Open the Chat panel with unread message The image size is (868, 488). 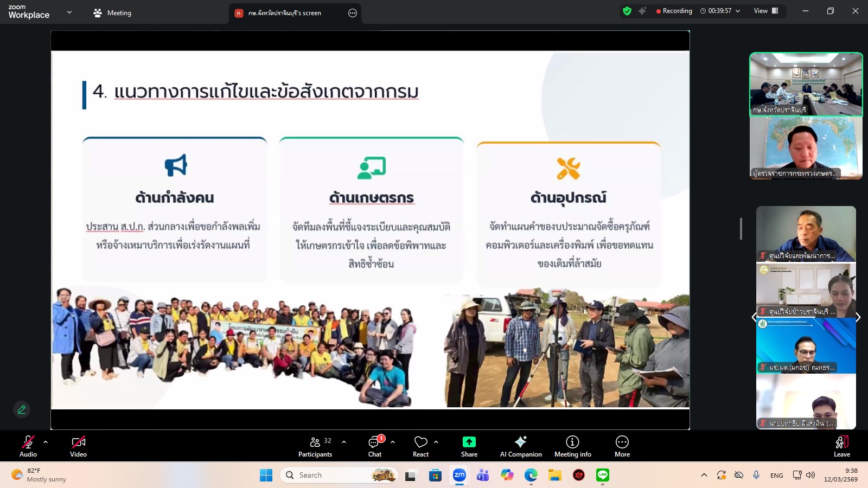pos(375,446)
